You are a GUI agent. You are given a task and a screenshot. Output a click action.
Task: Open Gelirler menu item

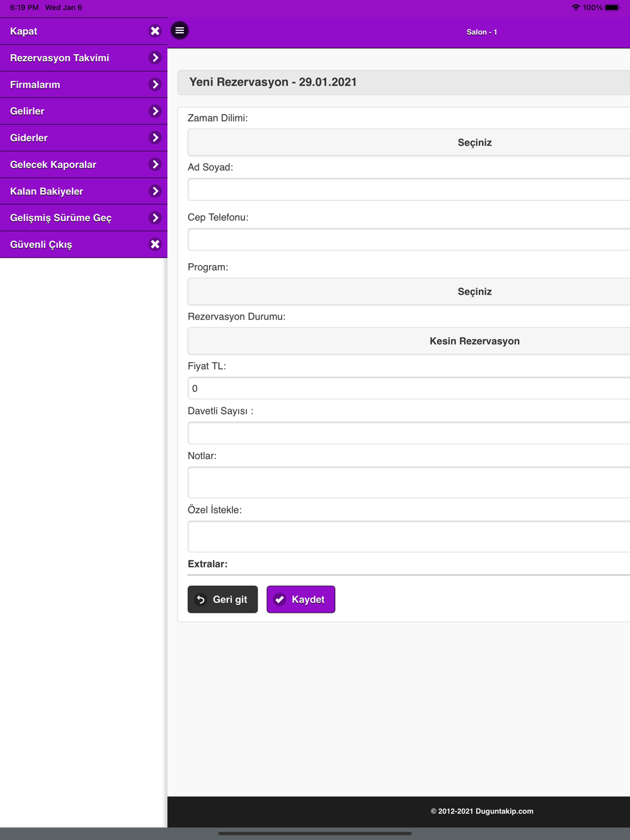(x=84, y=111)
